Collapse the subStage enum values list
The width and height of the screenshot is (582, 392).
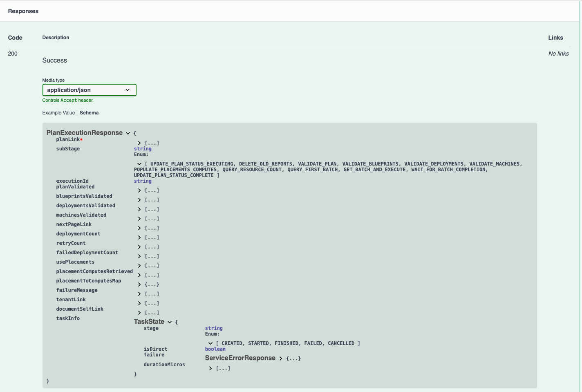[x=139, y=164]
